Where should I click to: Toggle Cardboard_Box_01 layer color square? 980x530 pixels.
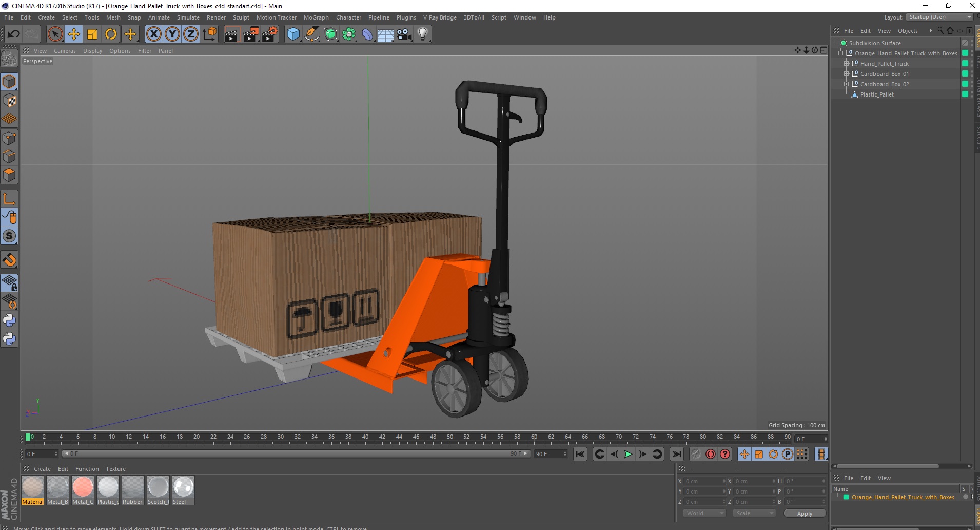[x=965, y=73]
